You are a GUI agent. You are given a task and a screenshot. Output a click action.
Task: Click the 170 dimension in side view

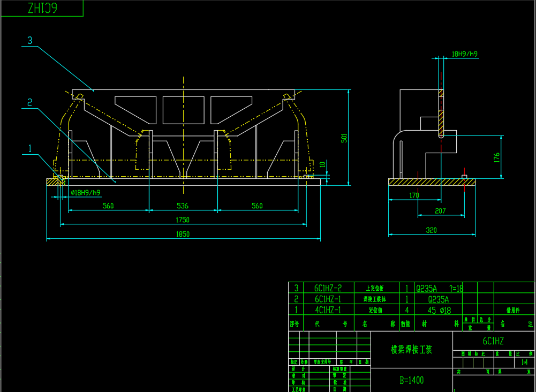(x=413, y=196)
